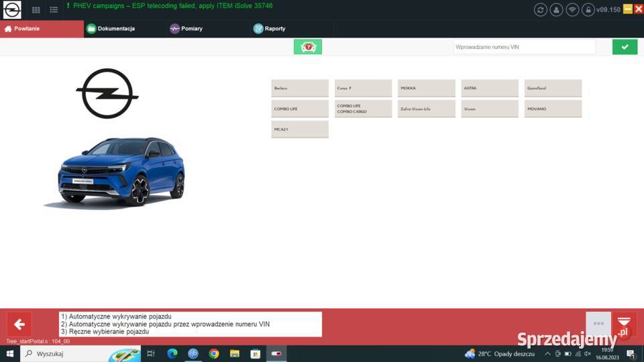Open the Windows Start menu

[x=10, y=353]
